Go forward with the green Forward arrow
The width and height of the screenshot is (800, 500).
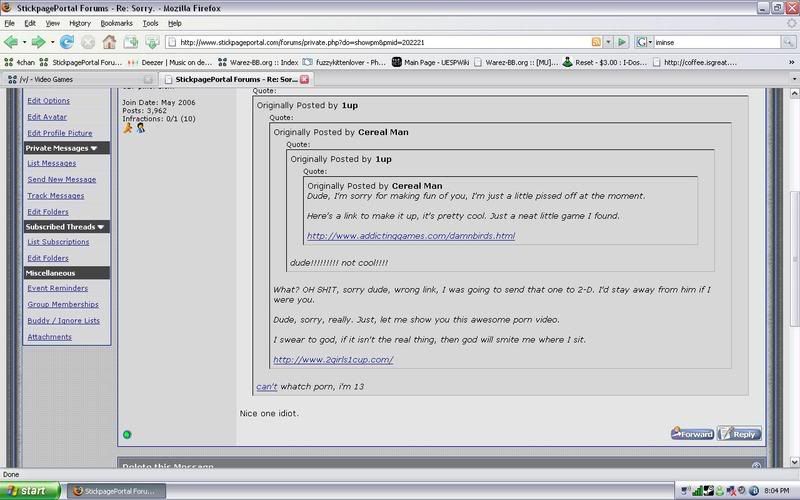(38, 42)
